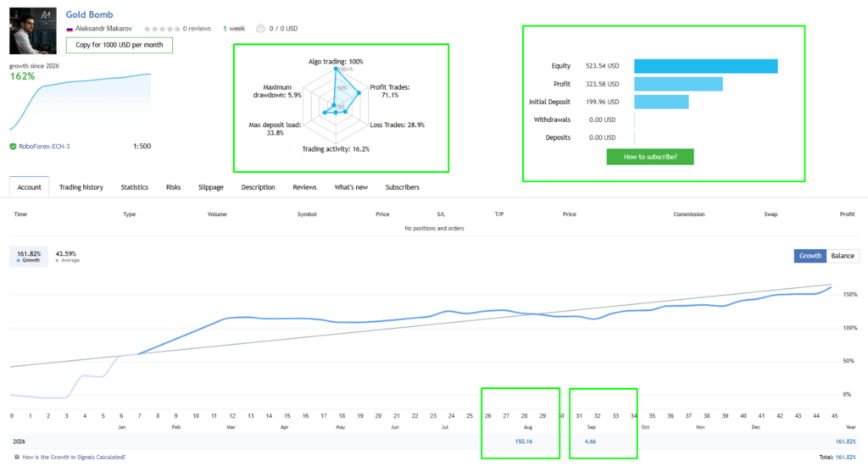Click the Swap column header
Screen dimensions: 868x466
click(x=771, y=214)
